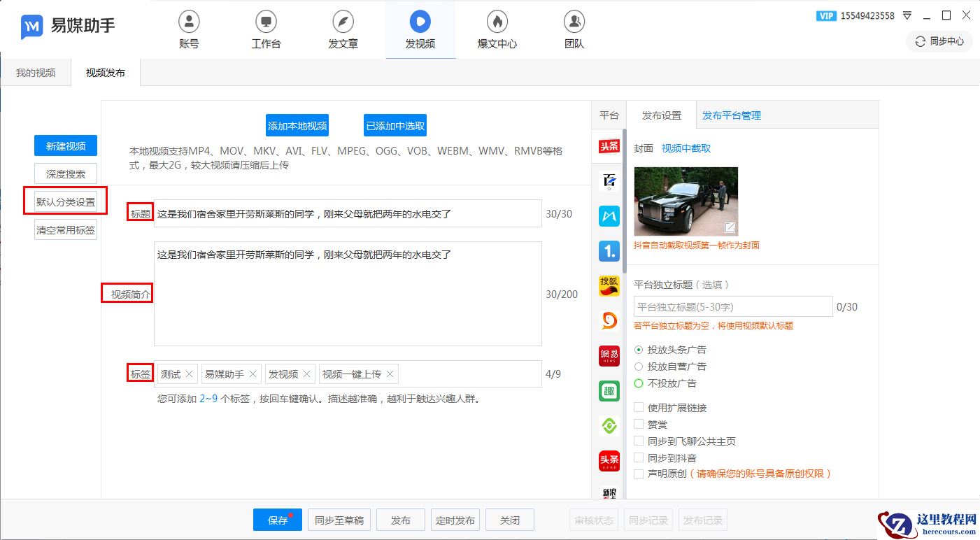980x540 pixels.
Task: Click 视频中截取 cover link
Action: click(x=686, y=148)
